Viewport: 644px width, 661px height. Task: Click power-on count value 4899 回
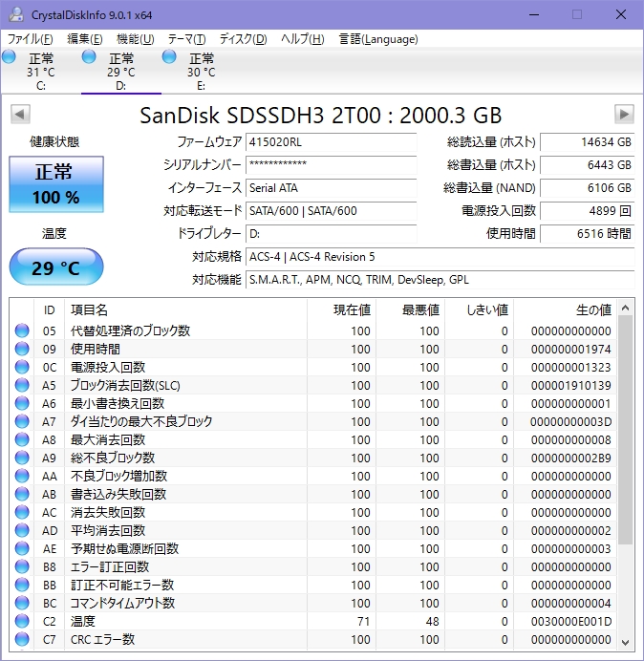(587, 211)
